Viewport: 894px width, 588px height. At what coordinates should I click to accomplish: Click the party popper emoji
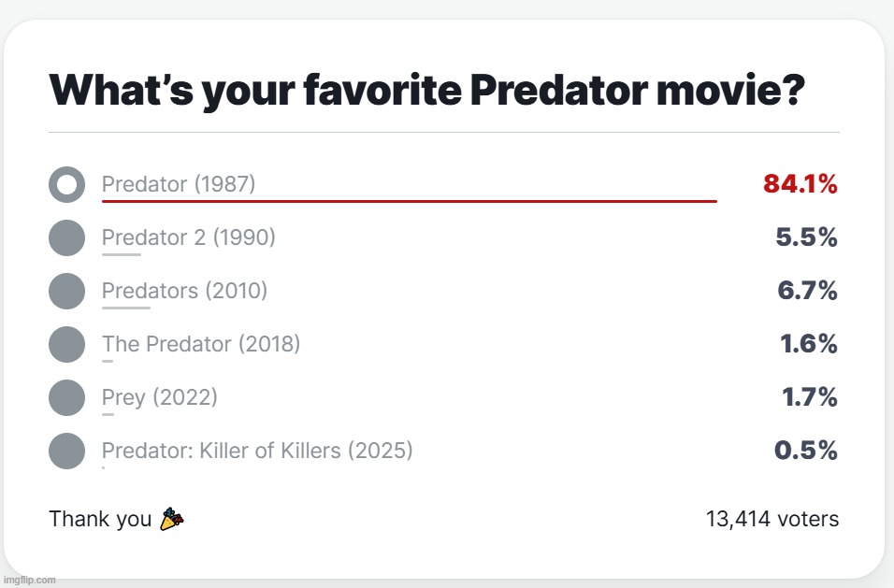[172, 519]
